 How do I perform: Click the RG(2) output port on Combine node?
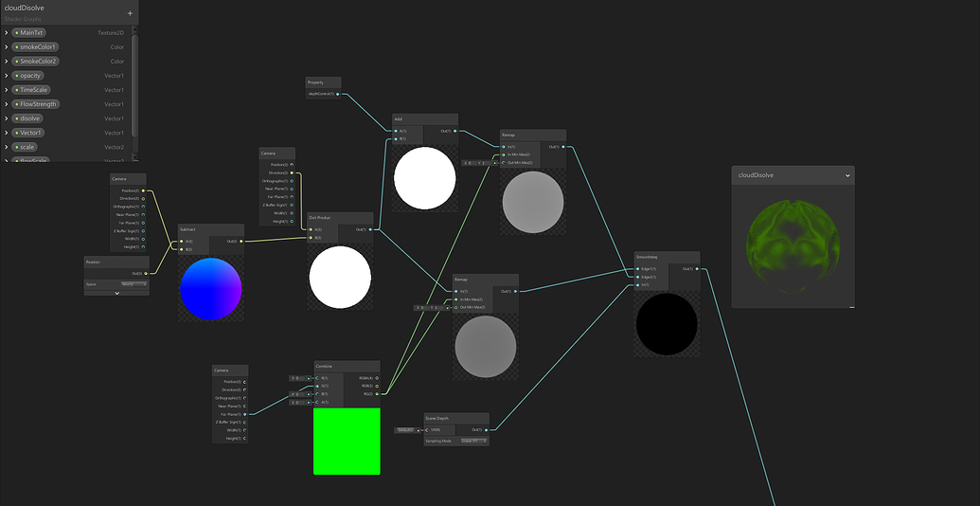click(x=377, y=394)
